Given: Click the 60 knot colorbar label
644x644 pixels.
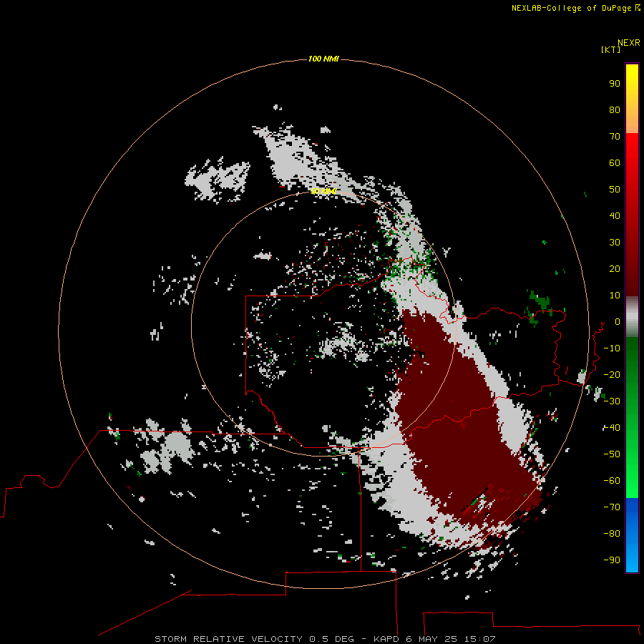Looking at the screenshot, I should click(x=615, y=162).
